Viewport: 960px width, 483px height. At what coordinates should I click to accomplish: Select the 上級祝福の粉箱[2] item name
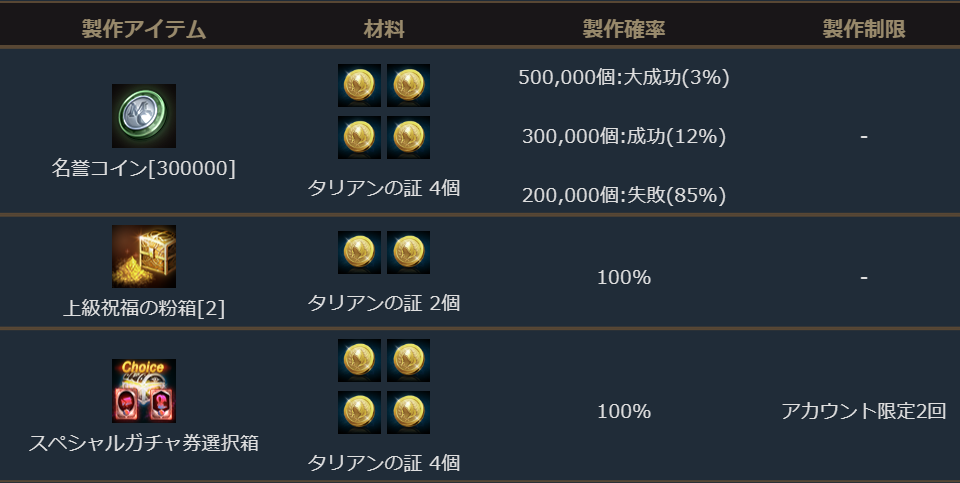point(144,308)
